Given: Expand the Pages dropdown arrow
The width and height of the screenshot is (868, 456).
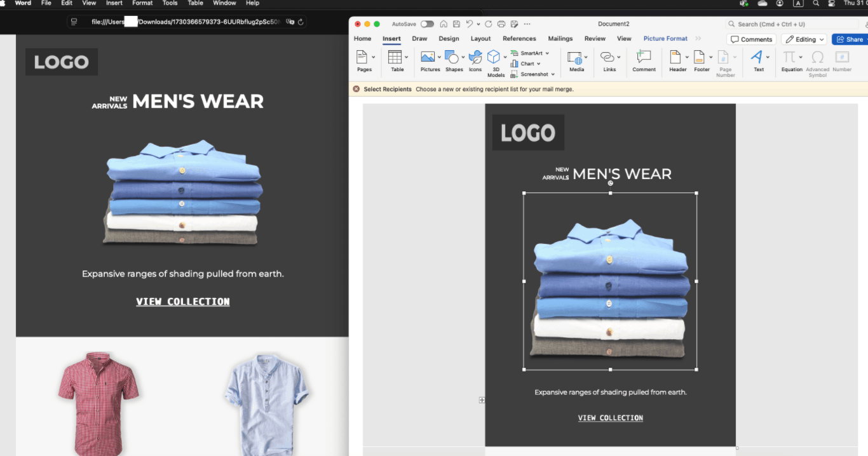Looking at the screenshot, I should click(373, 57).
